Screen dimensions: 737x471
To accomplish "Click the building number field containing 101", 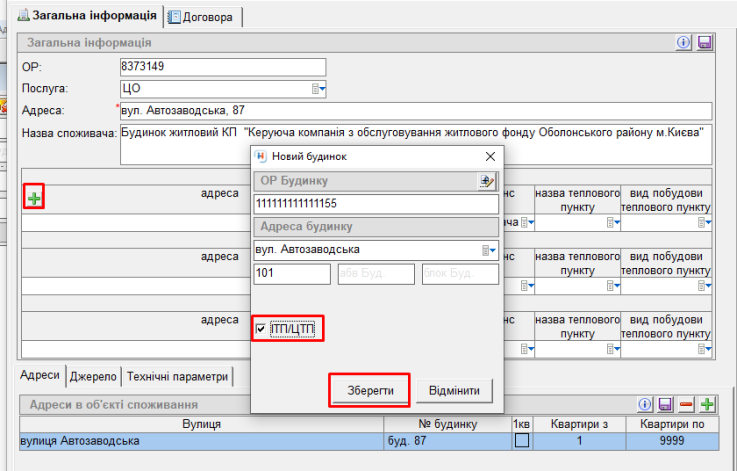I will tap(292, 274).
